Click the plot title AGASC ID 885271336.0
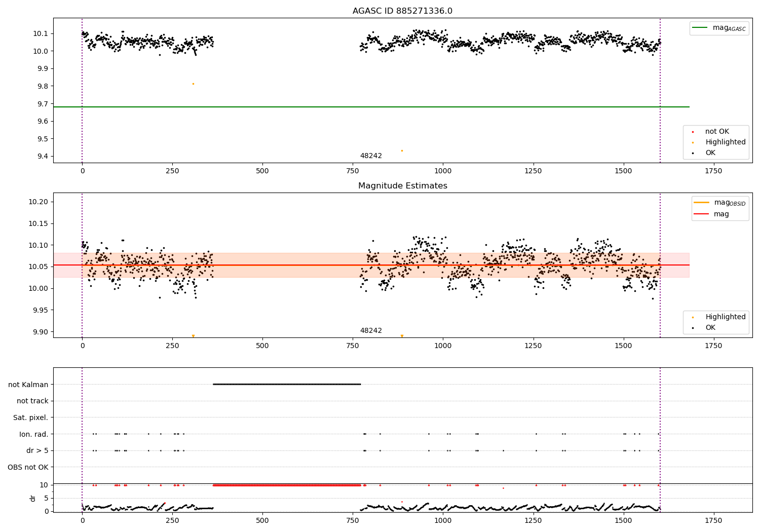Screen dimensions: 760x532 point(402,11)
